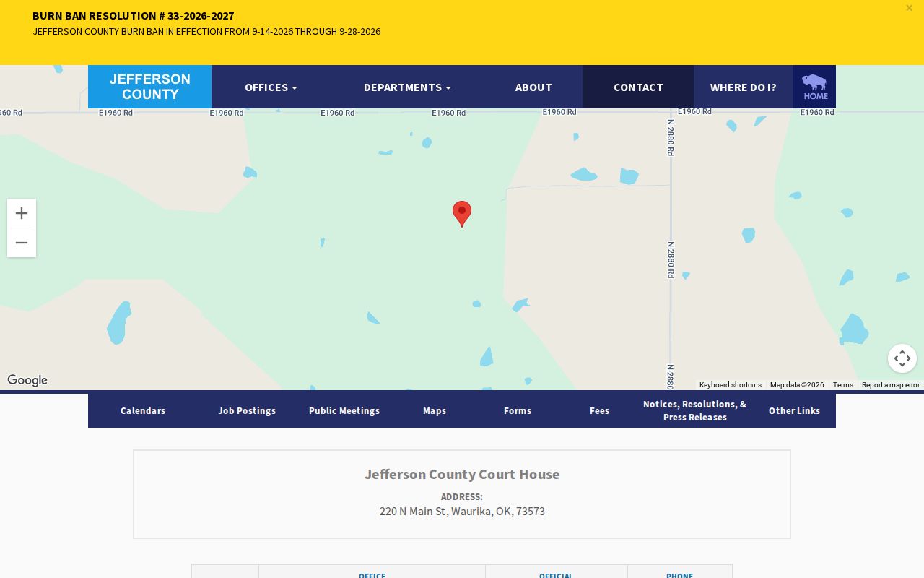Dismiss the burn ban alert banner
Image resolution: width=924 pixels, height=578 pixels.
coord(909,8)
